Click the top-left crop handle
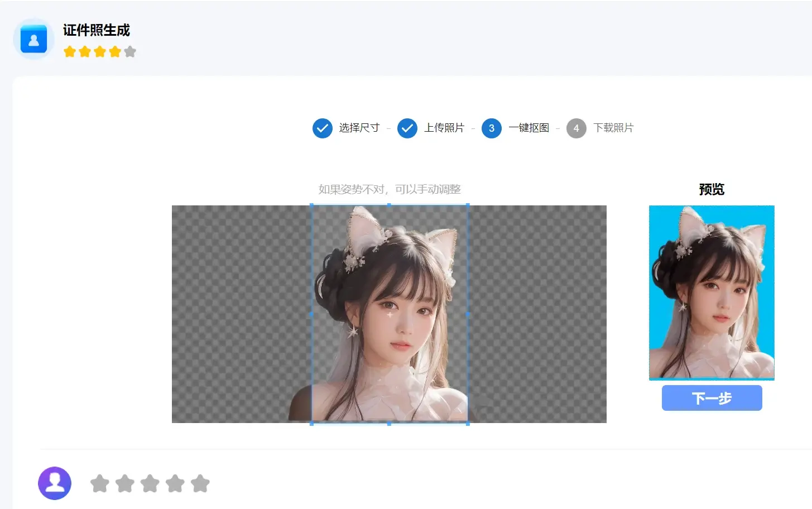Viewport: 812px width, 509px height. [x=311, y=205]
